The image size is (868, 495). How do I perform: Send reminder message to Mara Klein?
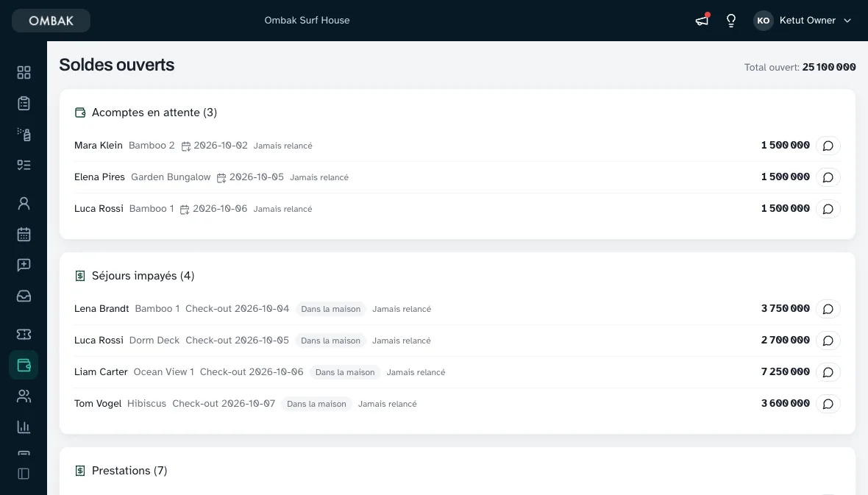[x=828, y=146]
